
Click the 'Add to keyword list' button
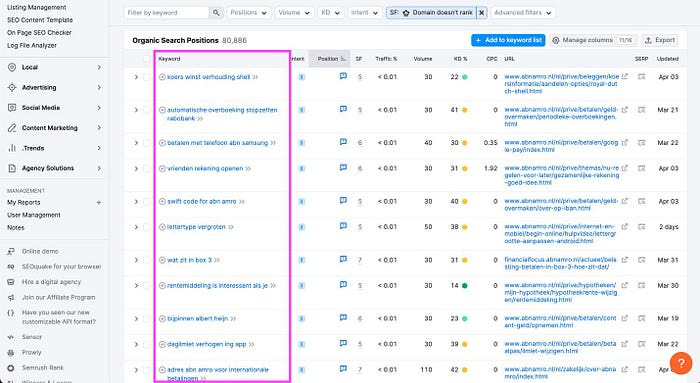[x=508, y=40]
